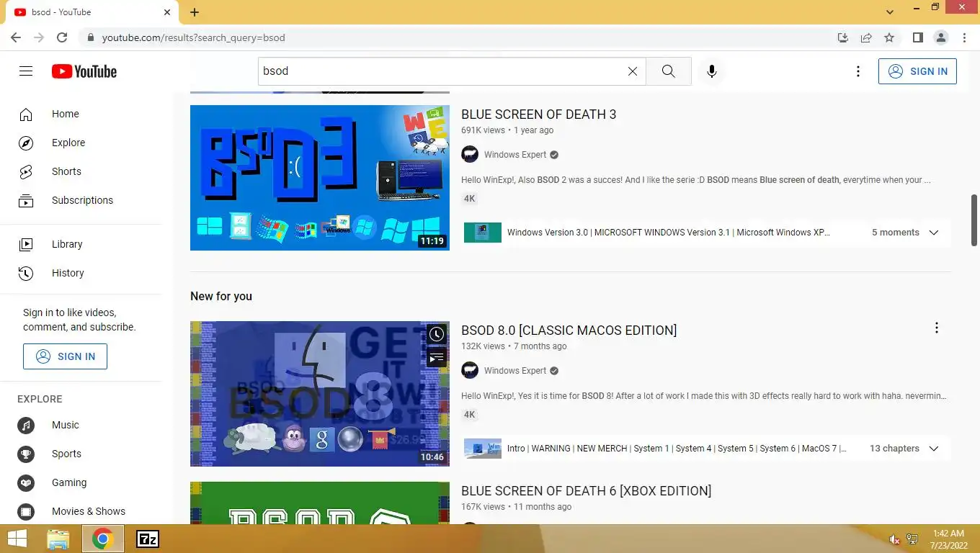This screenshot has width=980, height=553.
Task: Click Watch later clock on BSOD 8 thumbnail
Action: tap(436, 334)
